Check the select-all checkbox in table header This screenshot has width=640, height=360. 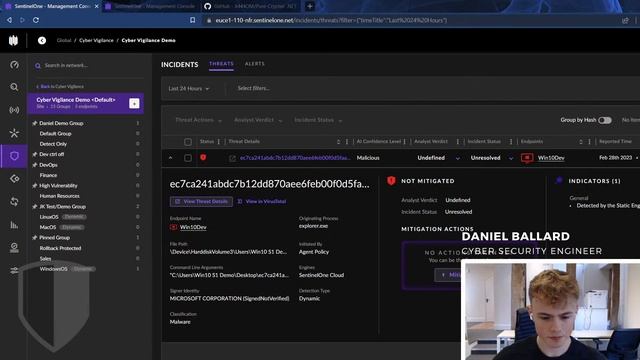tap(188, 142)
